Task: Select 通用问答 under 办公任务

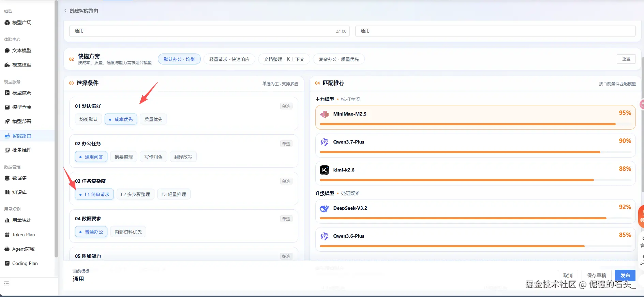Action: (x=91, y=157)
